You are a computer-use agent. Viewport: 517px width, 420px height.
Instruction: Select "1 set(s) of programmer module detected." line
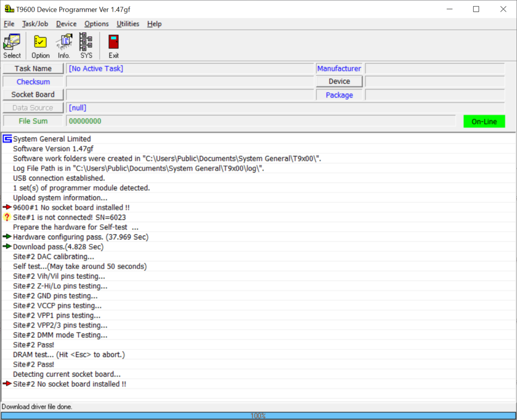coord(81,188)
